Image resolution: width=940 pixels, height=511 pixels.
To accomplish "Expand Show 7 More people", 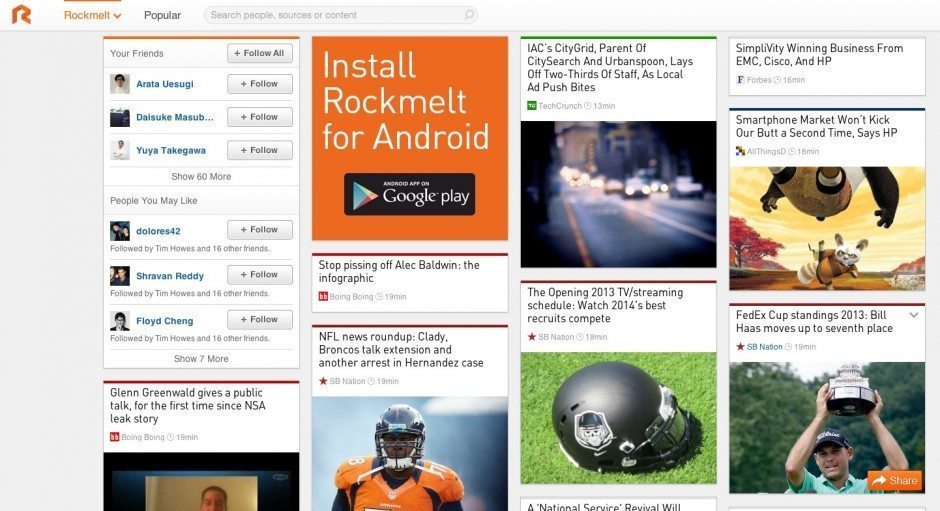I will coord(201,359).
